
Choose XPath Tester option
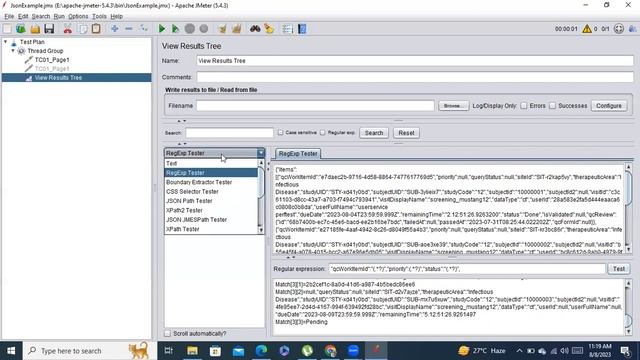click(211, 229)
